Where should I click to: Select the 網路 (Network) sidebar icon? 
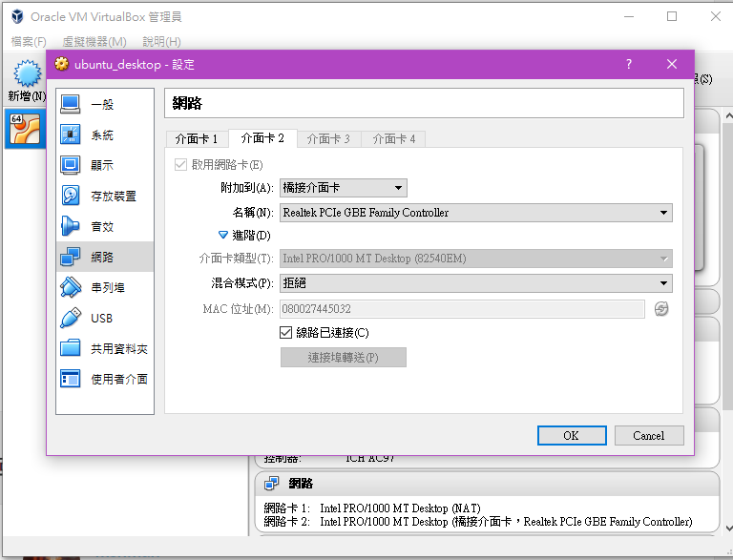(70, 257)
